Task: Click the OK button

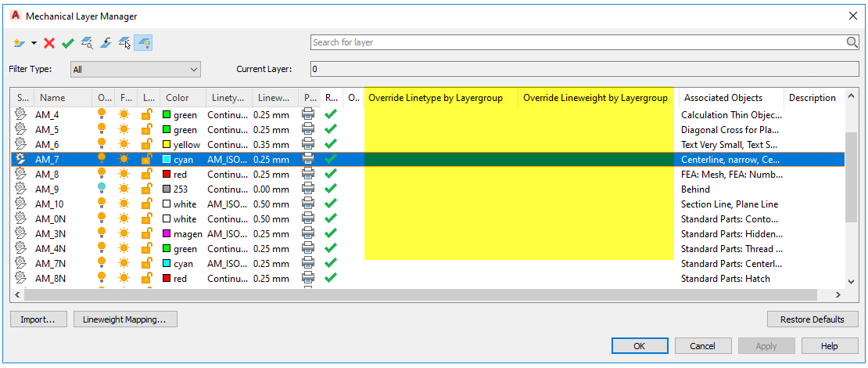Action: pyautogui.click(x=640, y=346)
